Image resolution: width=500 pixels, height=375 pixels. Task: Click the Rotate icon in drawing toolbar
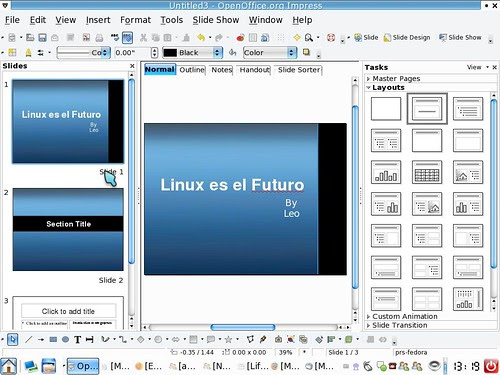tap(319, 340)
